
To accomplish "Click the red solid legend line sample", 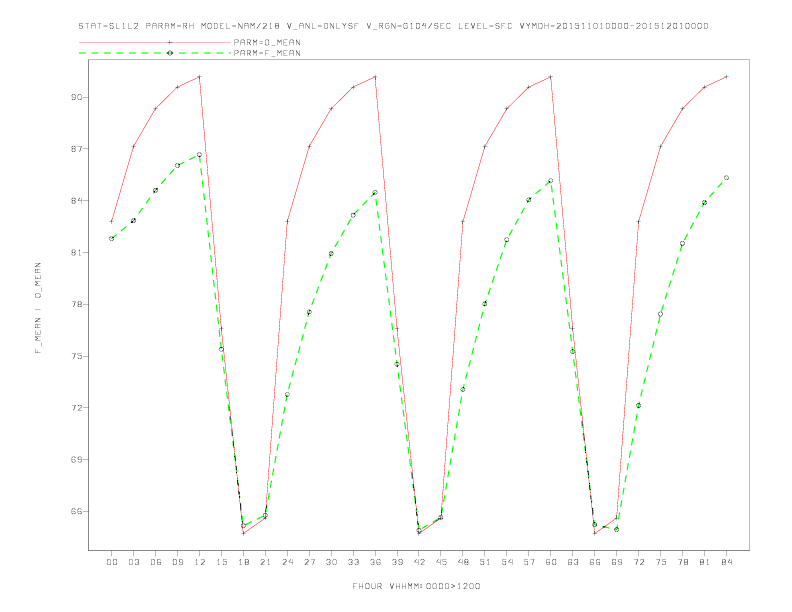I will 155,42.
